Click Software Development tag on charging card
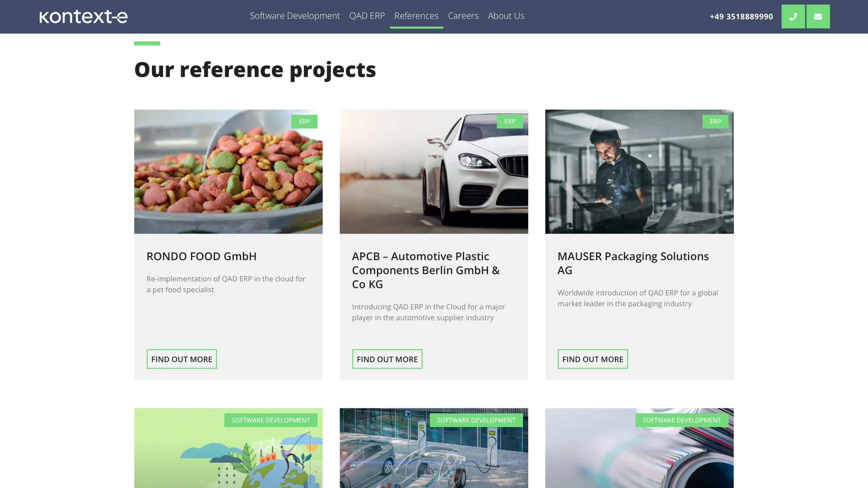The image size is (868, 488). tap(476, 420)
